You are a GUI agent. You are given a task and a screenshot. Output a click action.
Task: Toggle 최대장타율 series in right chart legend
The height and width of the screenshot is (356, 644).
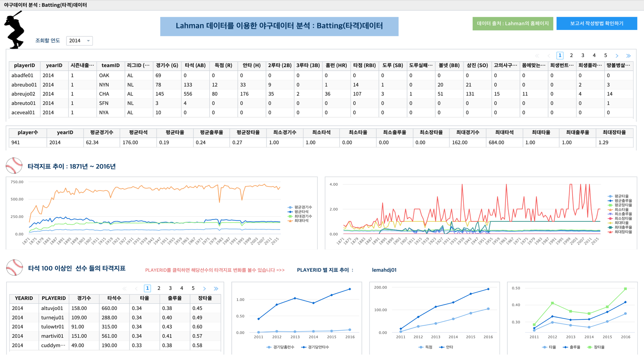click(x=620, y=232)
